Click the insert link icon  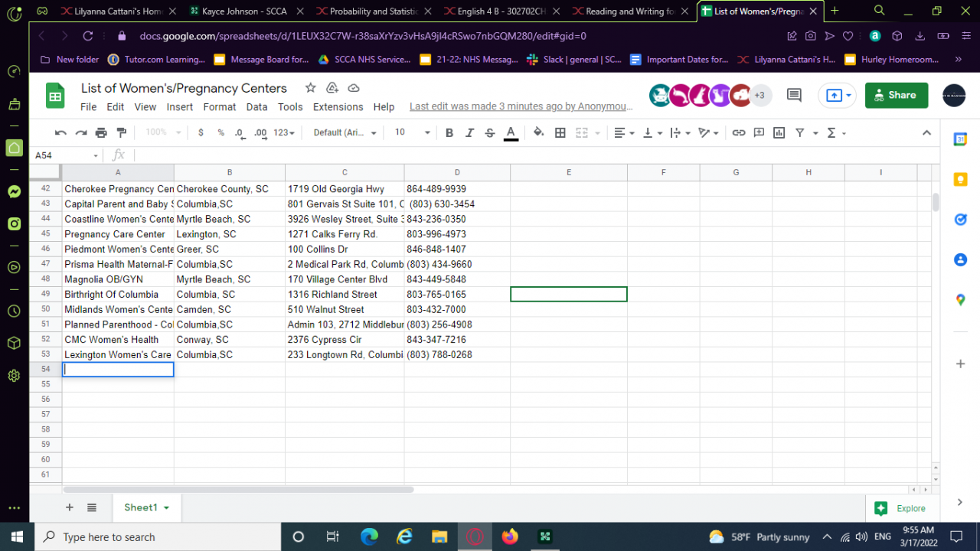(738, 132)
